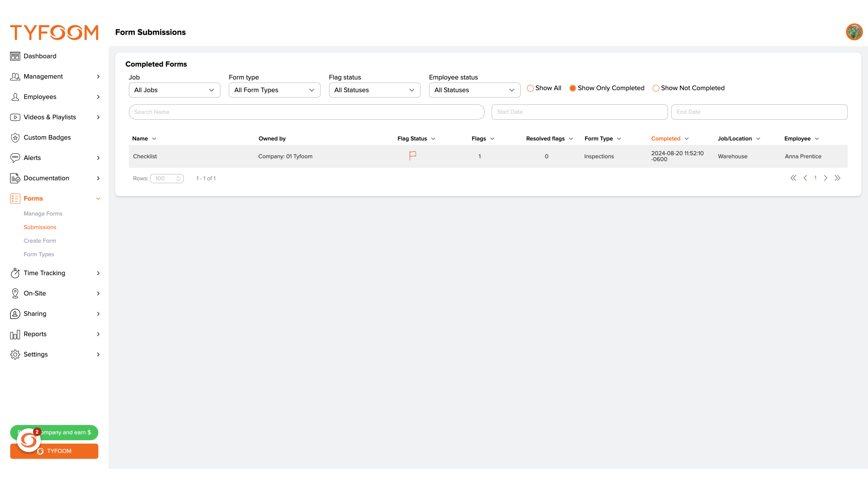
Task: Sort table by Completed column header
Action: 665,139
